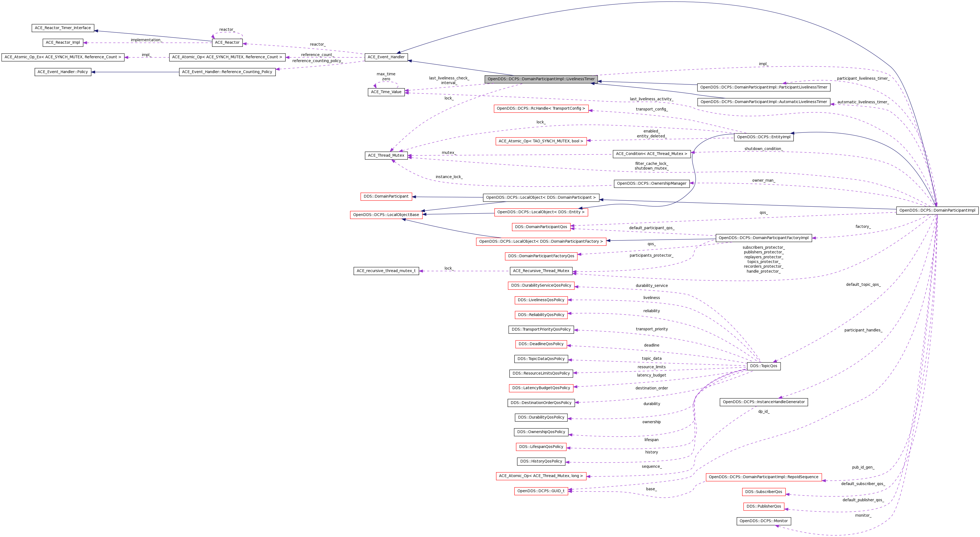Click ACE_Event_Handler::Reference_Counting_Policy node
Viewport: 980px width, 537px height.
click(227, 72)
